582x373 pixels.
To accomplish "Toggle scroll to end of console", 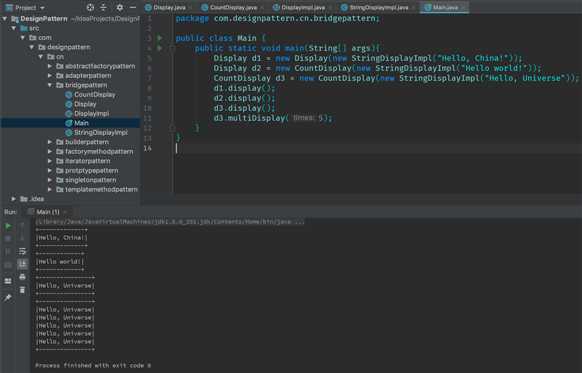I will point(22,264).
